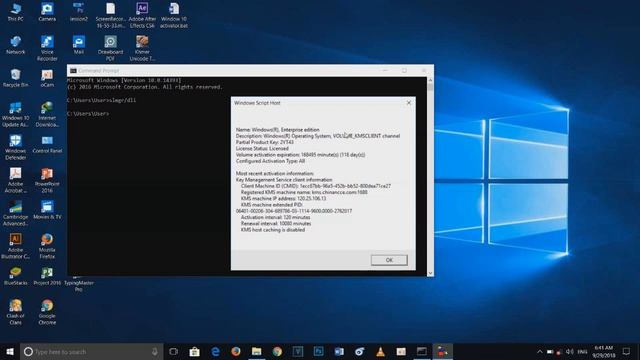Select the Google Chrome desktop shortcut
This screenshot has width=640, height=360.
coord(47,312)
